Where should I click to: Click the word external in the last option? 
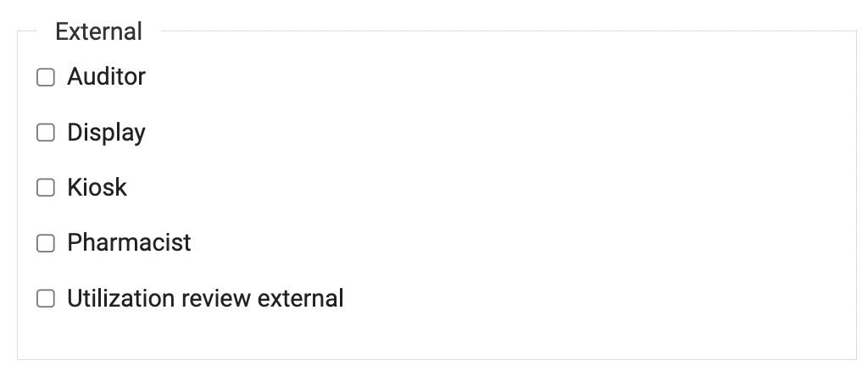coord(301,298)
